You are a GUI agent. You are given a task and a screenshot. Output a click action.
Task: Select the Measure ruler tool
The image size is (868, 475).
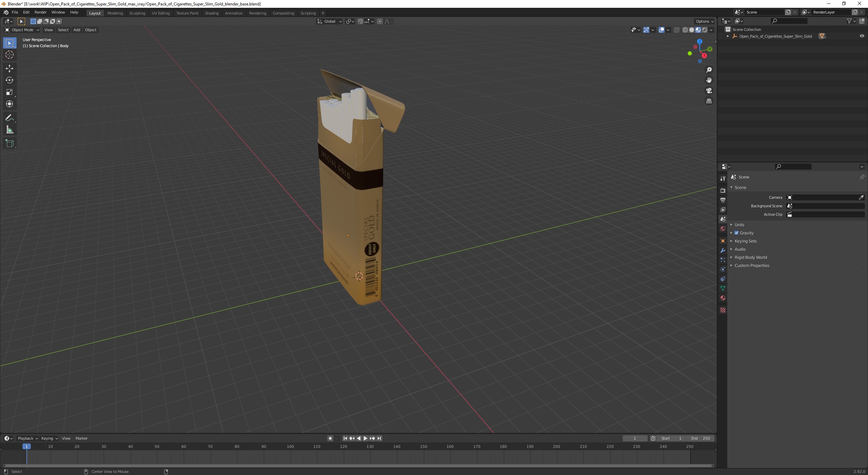click(x=9, y=130)
